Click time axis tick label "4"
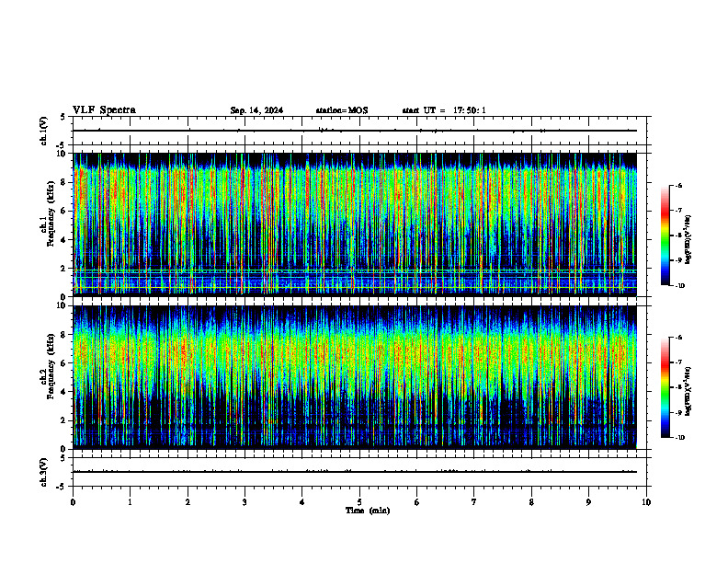This screenshot has height=563, width=728. [x=302, y=502]
